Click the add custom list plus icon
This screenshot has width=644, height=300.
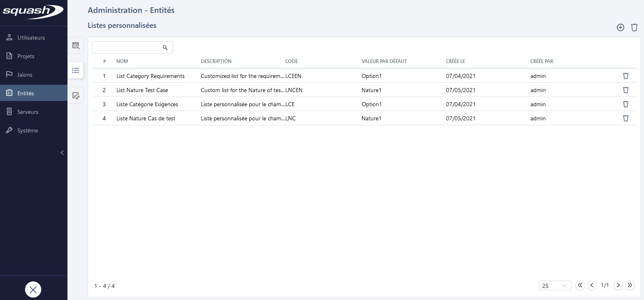[620, 27]
